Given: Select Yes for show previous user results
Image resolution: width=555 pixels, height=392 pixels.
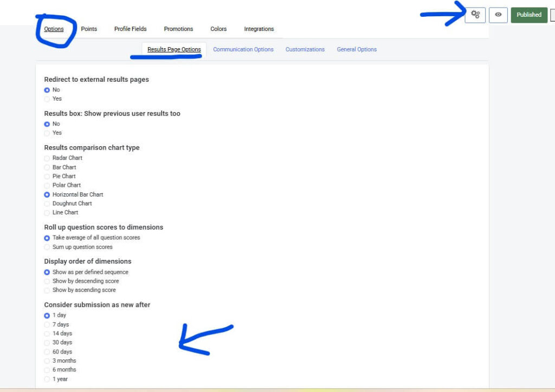Looking at the screenshot, I should tap(47, 133).
